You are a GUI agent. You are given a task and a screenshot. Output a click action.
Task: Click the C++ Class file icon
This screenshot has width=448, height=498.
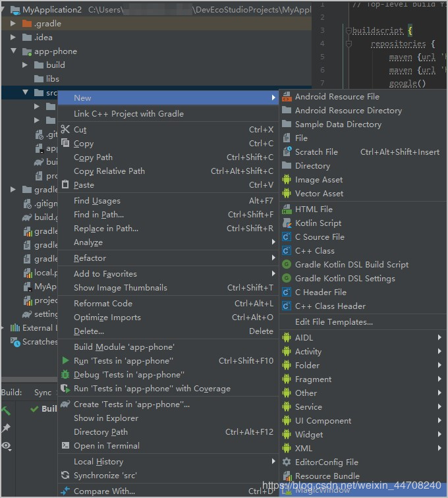(287, 251)
